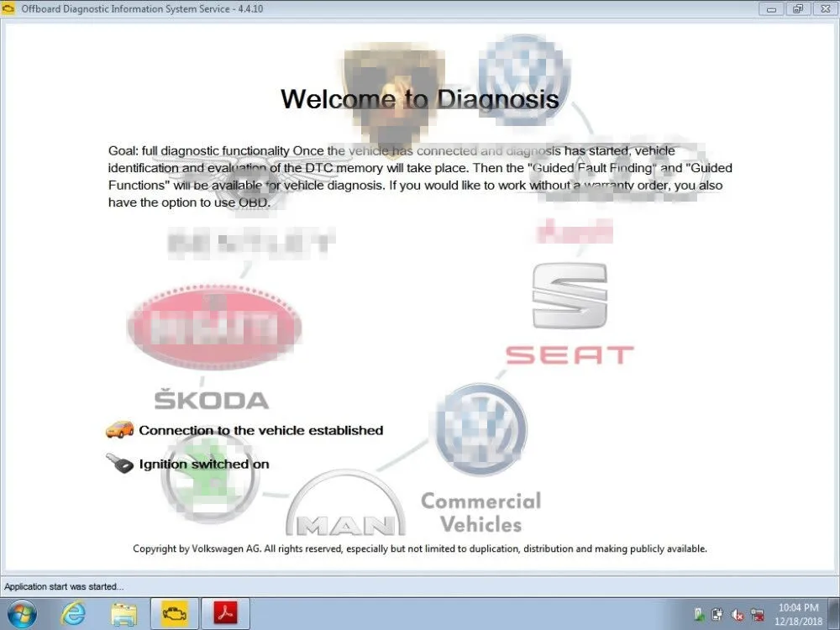The width and height of the screenshot is (840, 630).
Task: Click 'Ignition switched on' text
Action: [x=204, y=464]
